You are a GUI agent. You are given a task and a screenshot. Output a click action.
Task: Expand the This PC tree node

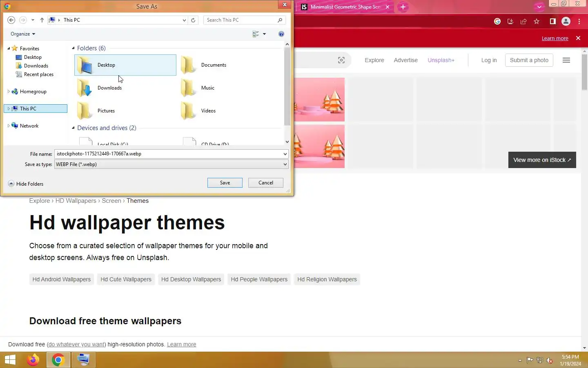9,109
